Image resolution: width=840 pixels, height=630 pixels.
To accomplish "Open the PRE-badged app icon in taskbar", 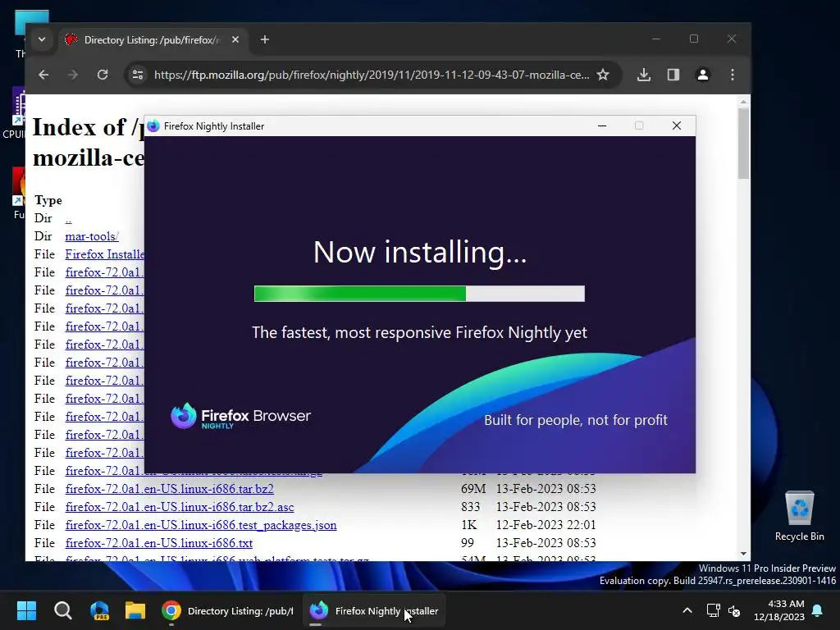I will click(x=99, y=610).
